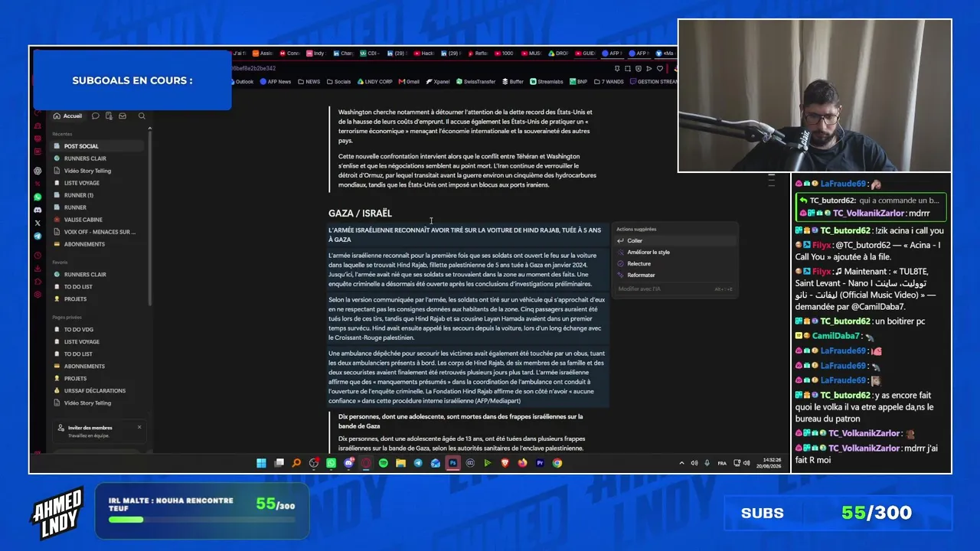Image resolution: width=980 pixels, height=551 pixels.
Task: Switch to the Indy browser tab
Action: tap(316, 54)
